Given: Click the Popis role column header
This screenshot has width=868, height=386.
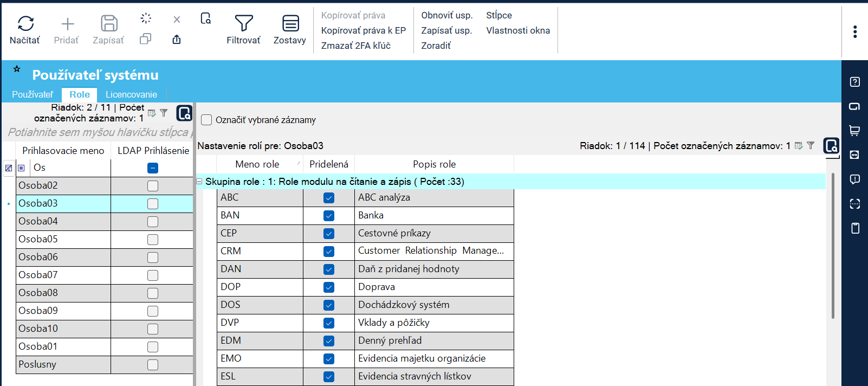Looking at the screenshot, I should coord(434,164).
